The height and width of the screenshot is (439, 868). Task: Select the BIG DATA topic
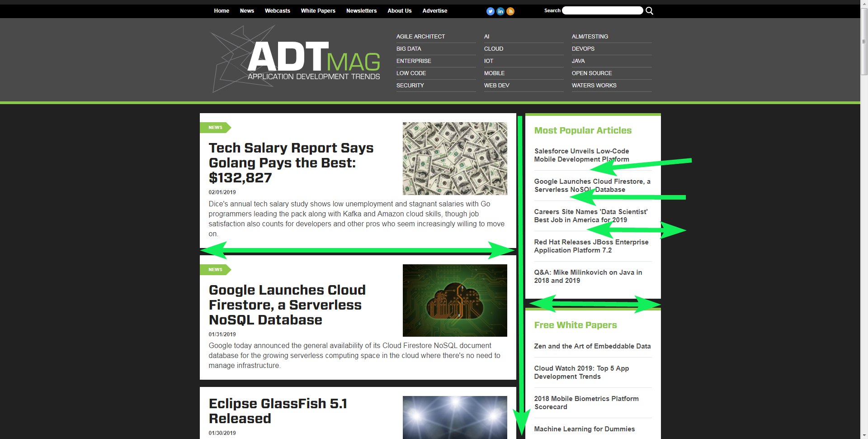(409, 49)
